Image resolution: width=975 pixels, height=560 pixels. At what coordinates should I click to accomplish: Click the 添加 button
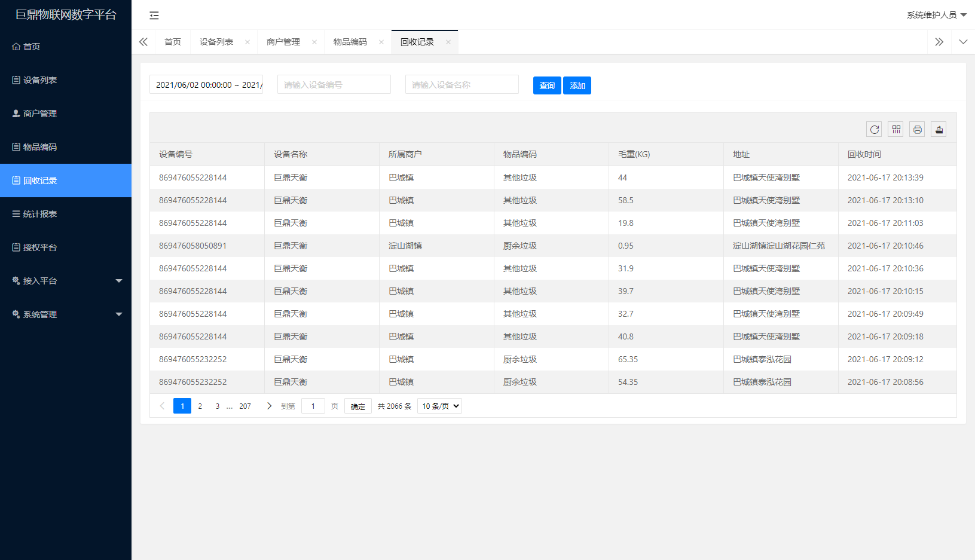pyautogui.click(x=577, y=85)
